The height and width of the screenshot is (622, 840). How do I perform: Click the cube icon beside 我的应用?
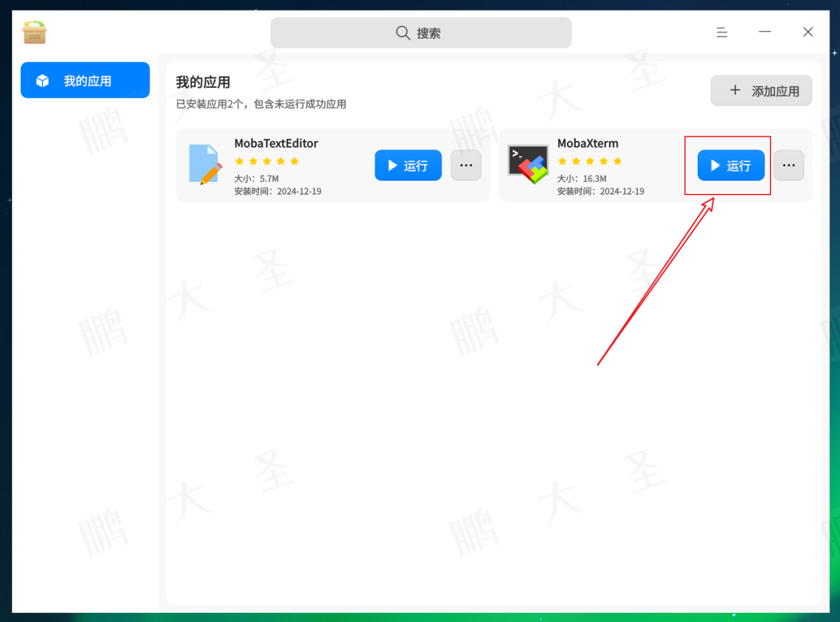click(43, 81)
